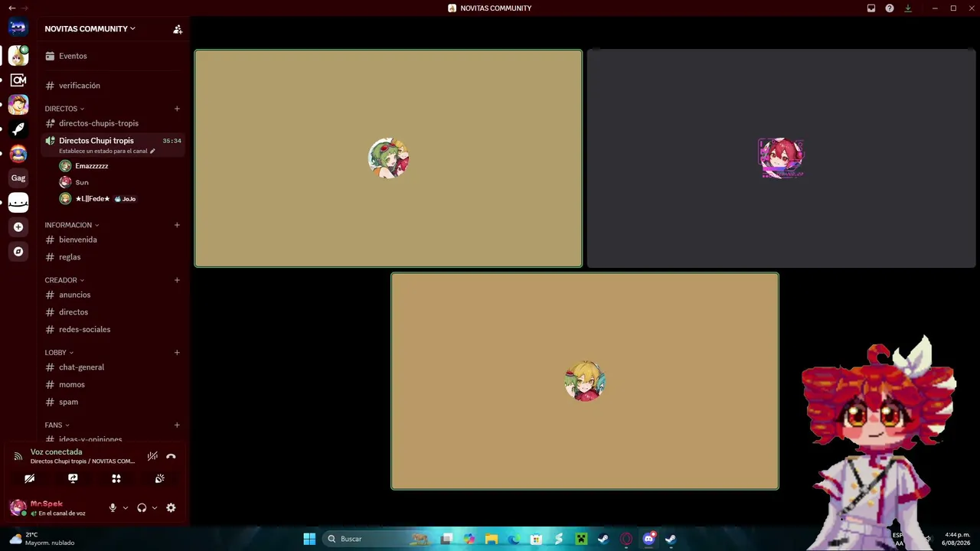The height and width of the screenshot is (551, 980).
Task: Open File Explorer from the taskbar
Action: (x=492, y=539)
